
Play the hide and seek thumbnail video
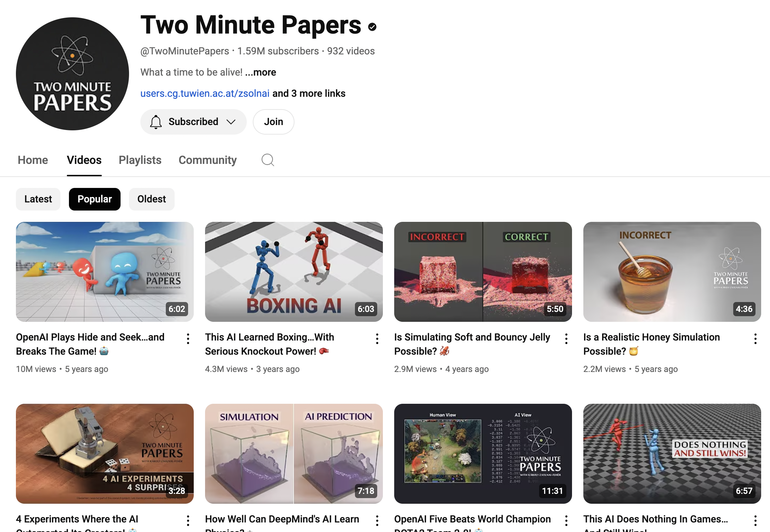(105, 272)
